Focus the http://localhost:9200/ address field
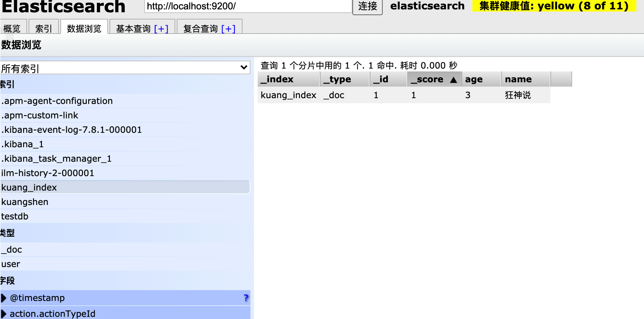 click(x=248, y=6)
